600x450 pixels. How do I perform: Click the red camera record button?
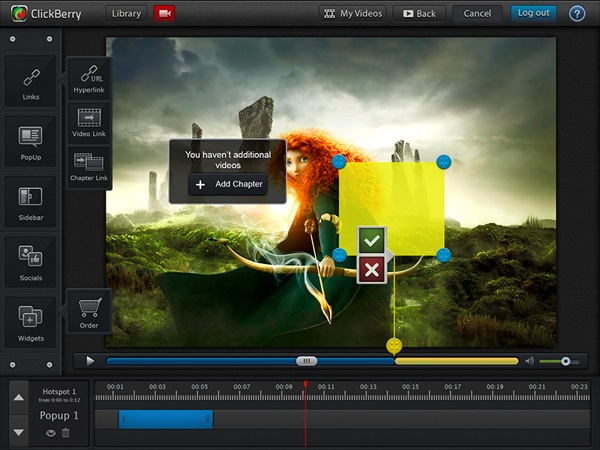[164, 13]
